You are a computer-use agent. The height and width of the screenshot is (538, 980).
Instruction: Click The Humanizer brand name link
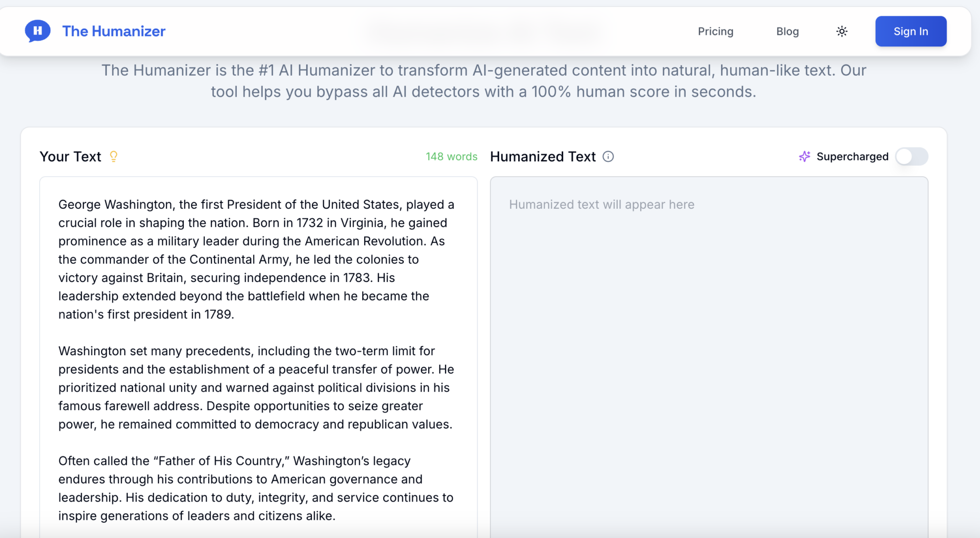[114, 32]
